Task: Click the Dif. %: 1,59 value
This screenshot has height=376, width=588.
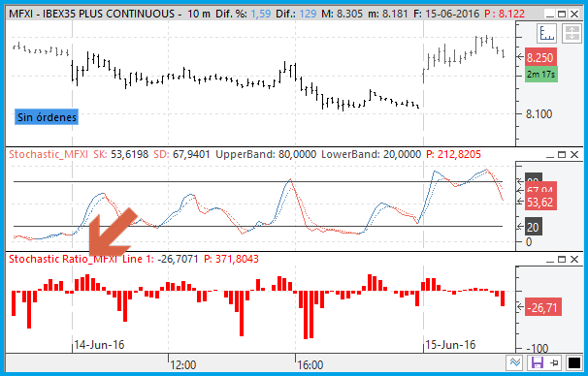Action: pos(243,14)
